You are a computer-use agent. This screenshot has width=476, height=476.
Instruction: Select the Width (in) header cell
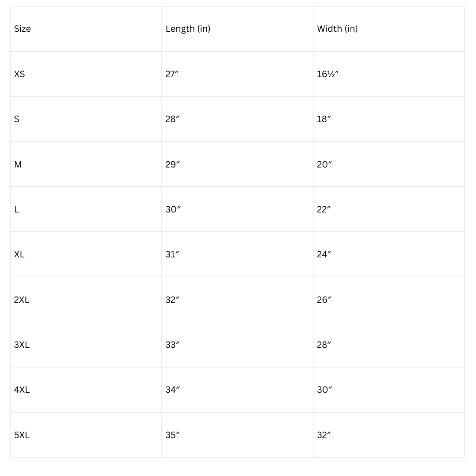tap(337, 29)
